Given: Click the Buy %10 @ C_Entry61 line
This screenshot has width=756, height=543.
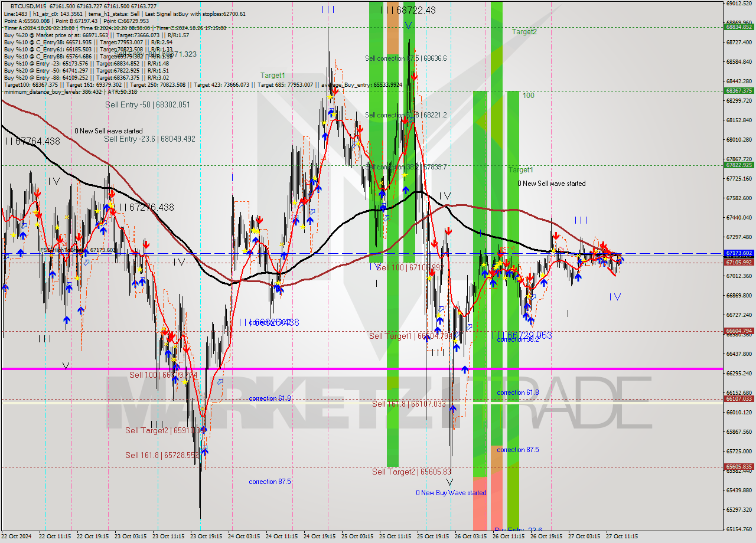Looking at the screenshot, I should [88, 49].
